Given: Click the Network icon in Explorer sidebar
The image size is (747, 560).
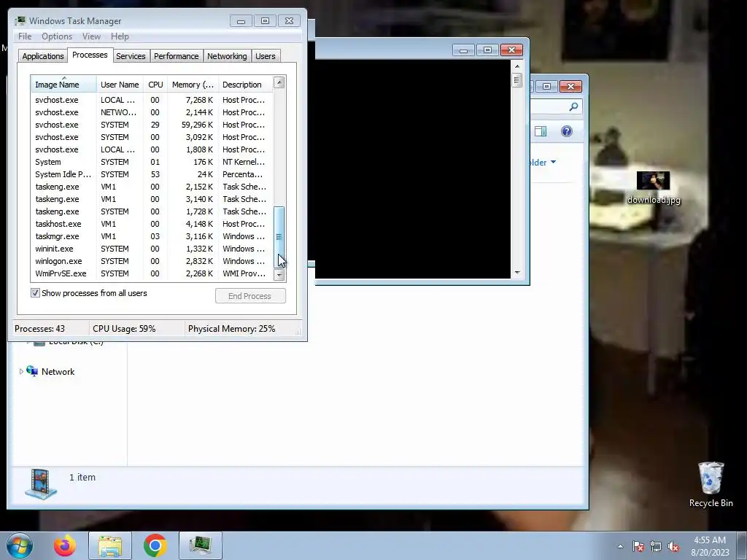Looking at the screenshot, I should [x=32, y=371].
